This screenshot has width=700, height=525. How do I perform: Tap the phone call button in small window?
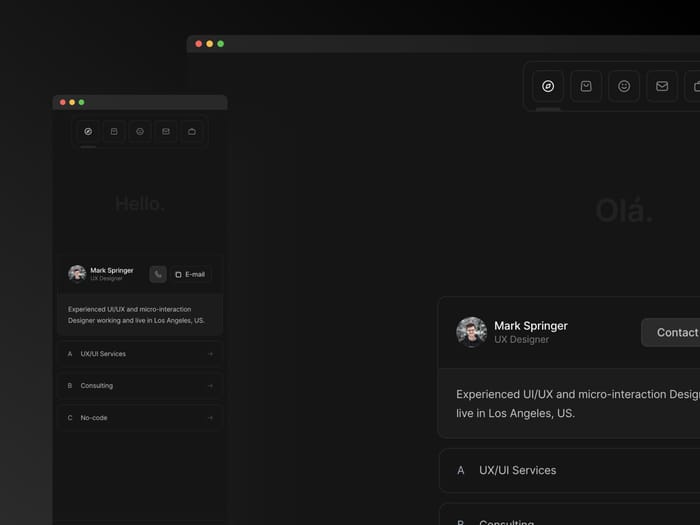[158, 274]
